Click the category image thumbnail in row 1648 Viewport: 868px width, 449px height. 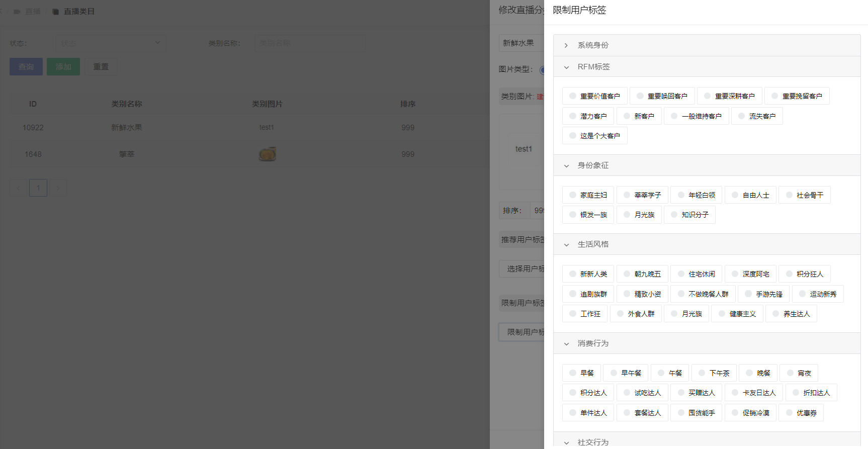(267, 154)
